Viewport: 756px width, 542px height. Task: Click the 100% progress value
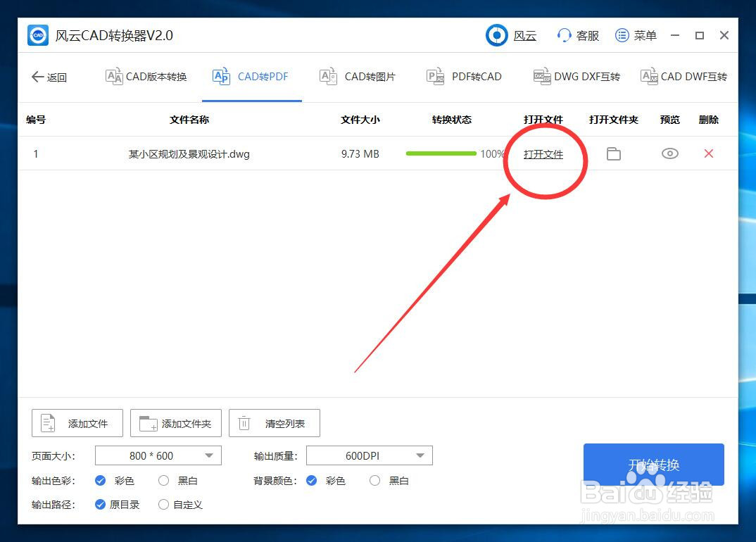coord(492,154)
